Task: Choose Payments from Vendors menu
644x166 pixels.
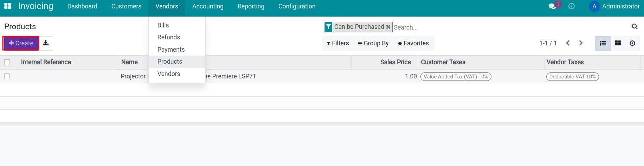Action: pos(171,50)
